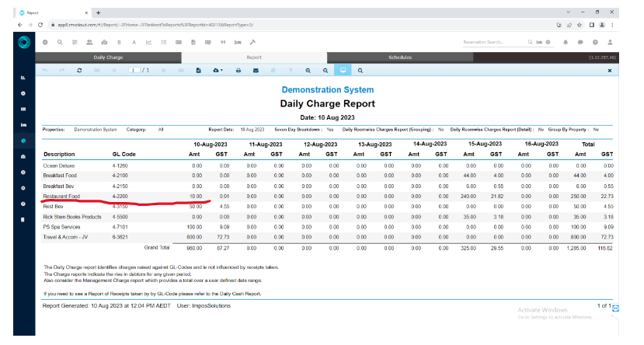Open the user profile icon
Viewport: 644px width, 345px height.
coord(611,42)
